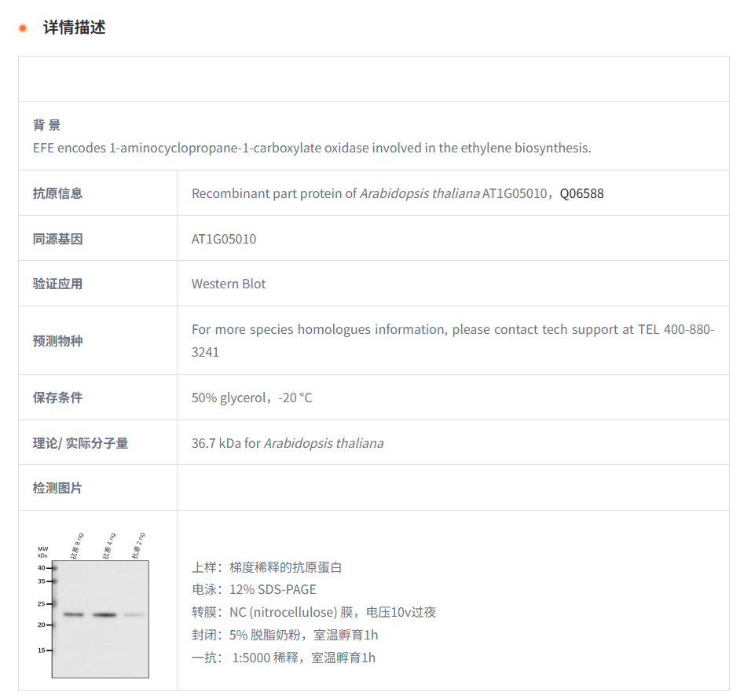Click the orange bullet icon beside 详情描述

coord(23,28)
